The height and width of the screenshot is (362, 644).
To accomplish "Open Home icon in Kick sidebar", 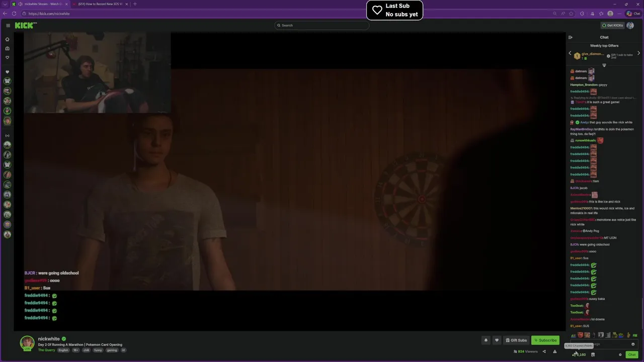I will [7, 39].
